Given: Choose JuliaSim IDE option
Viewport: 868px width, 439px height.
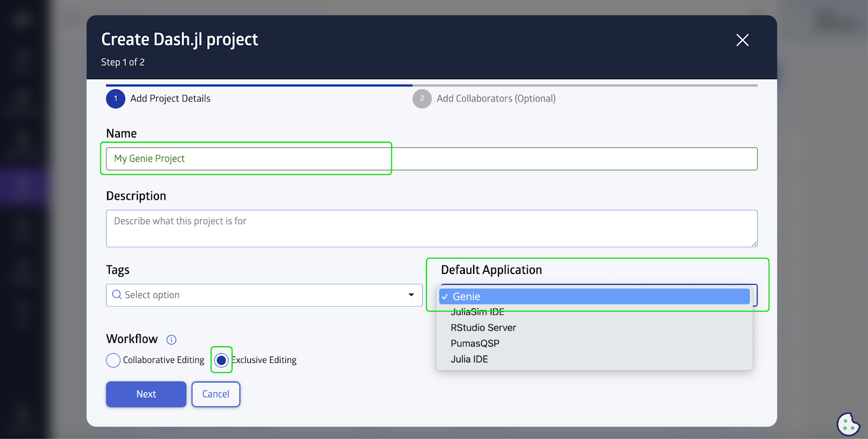Looking at the screenshot, I should [594, 312].
